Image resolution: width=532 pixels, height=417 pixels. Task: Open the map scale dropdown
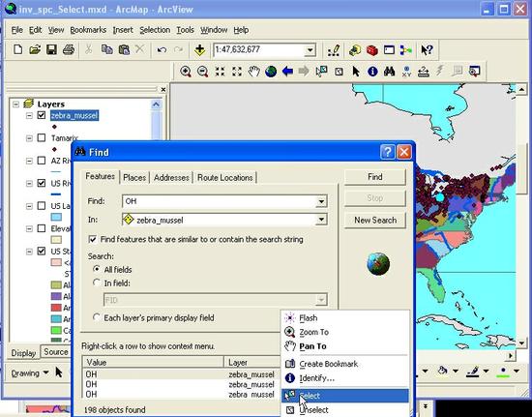pos(310,50)
